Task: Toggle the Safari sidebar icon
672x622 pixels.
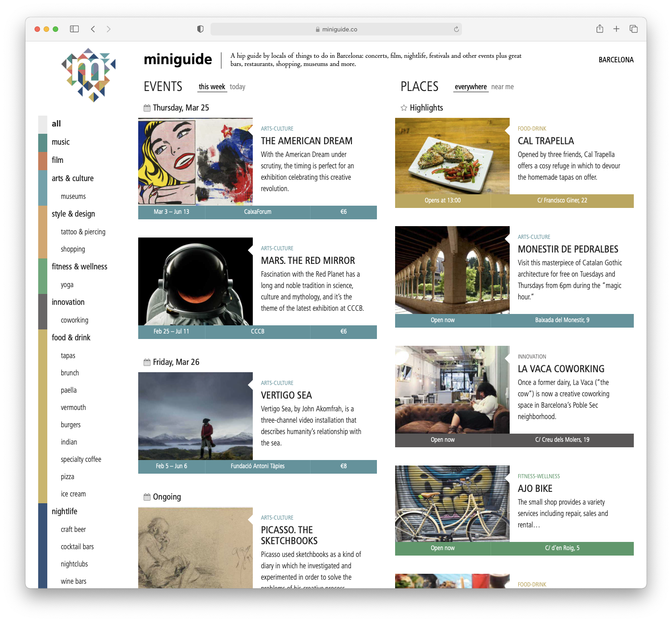Action: [x=75, y=29]
